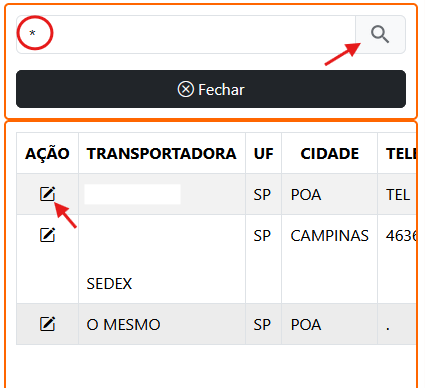The width and height of the screenshot is (425, 388).
Task: Select the TRANSPORTADORA column header
Action: (x=162, y=153)
